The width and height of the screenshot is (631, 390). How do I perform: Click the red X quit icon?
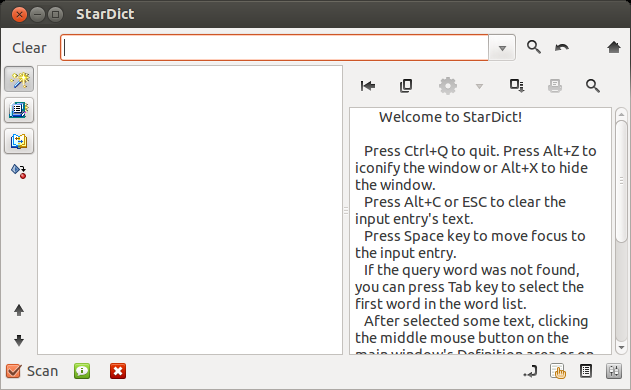(x=118, y=371)
